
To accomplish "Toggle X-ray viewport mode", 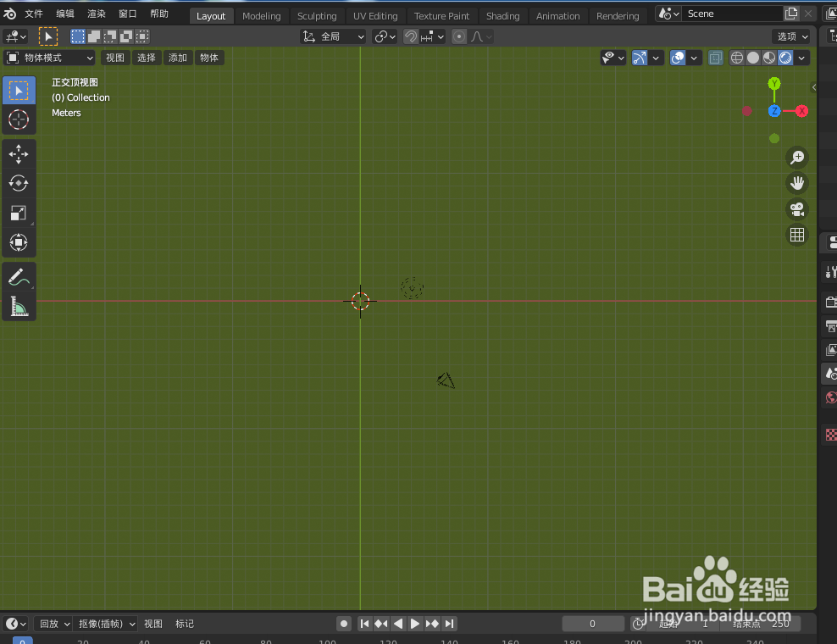I will (715, 57).
